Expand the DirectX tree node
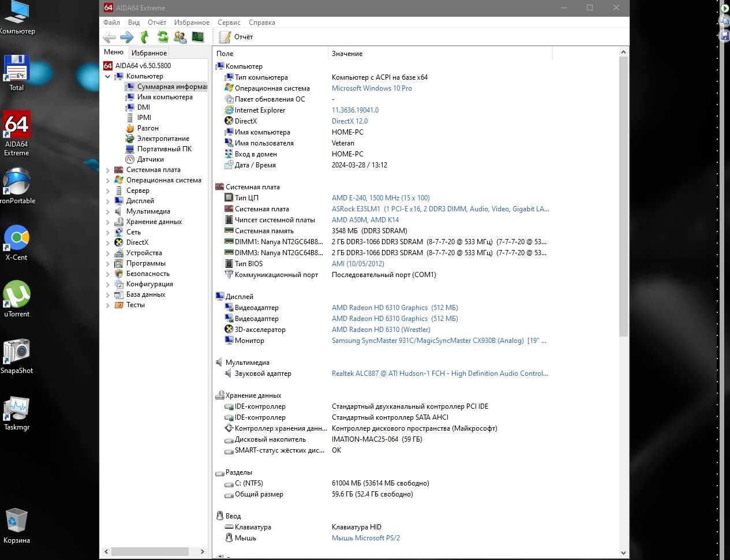 (x=108, y=242)
